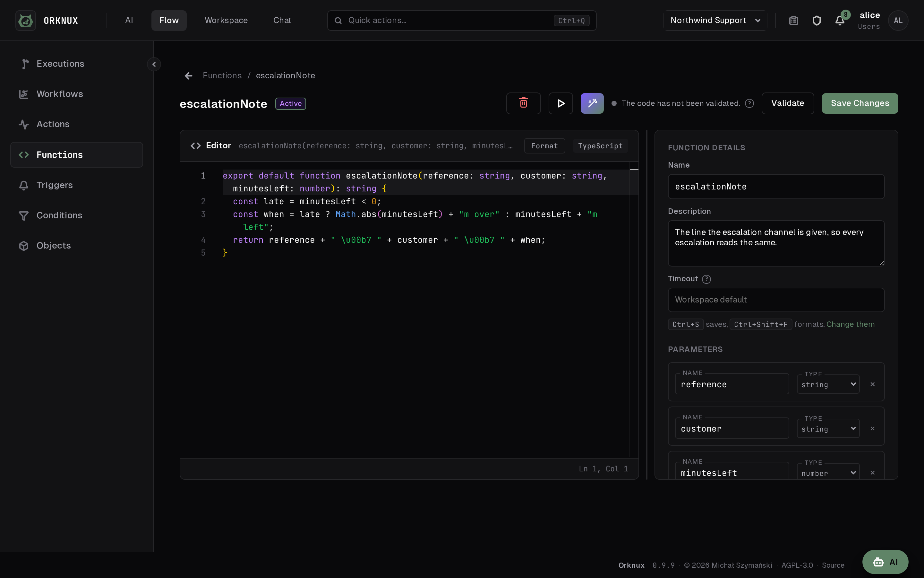Open Objects in the sidebar
The width and height of the screenshot is (924, 578).
77,245
